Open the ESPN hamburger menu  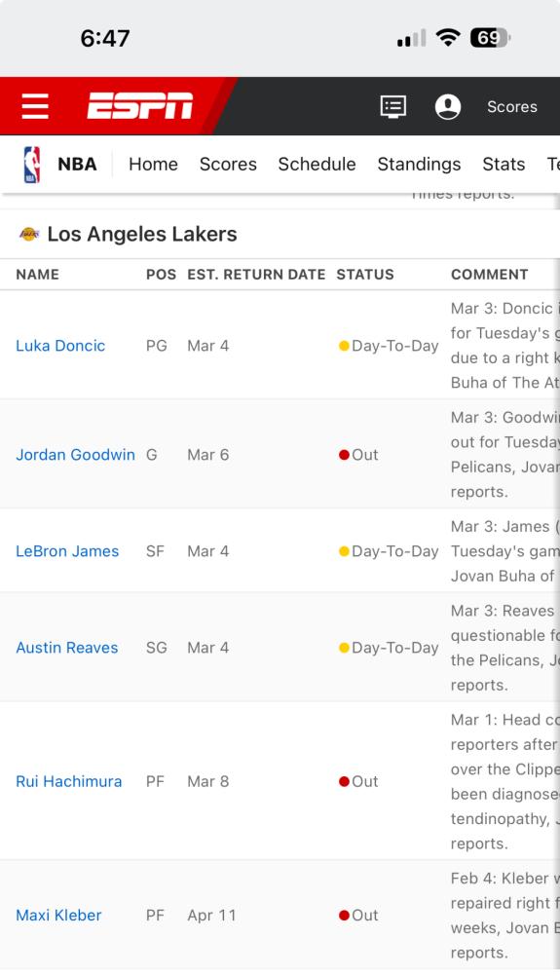(x=35, y=106)
